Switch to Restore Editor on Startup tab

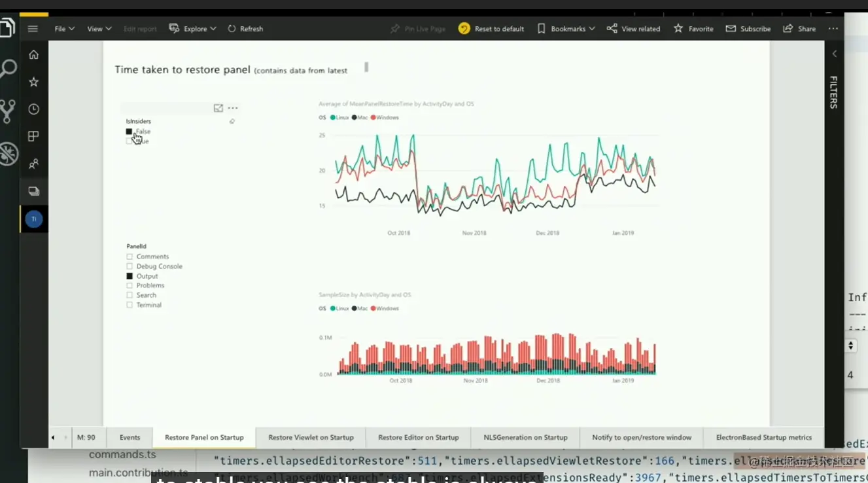point(419,437)
